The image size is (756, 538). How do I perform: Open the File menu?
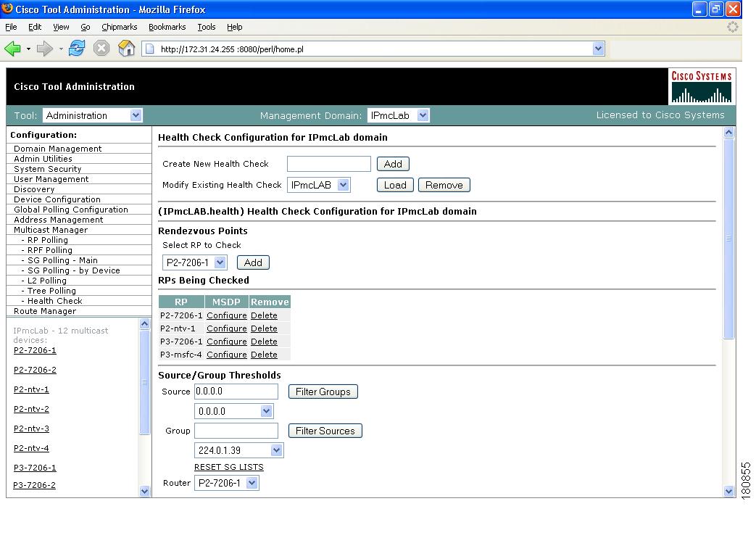click(x=11, y=27)
